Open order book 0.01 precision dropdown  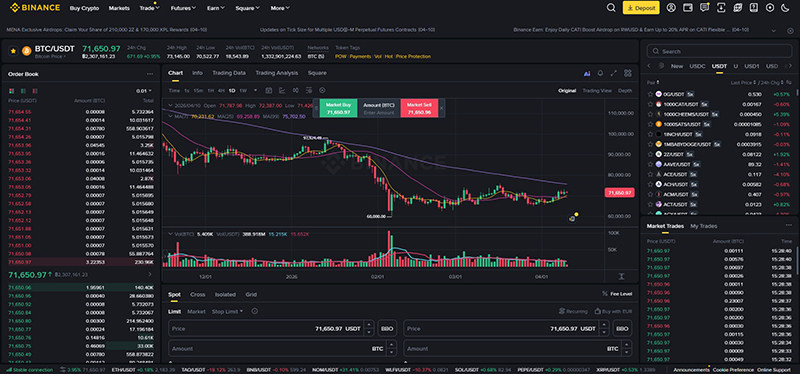tap(144, 91)
